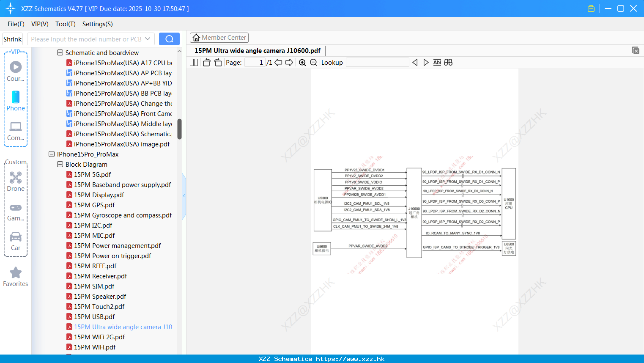This screenshot has width=644, height=363.
Task: Open the Drone category
Action: [16, 181]
